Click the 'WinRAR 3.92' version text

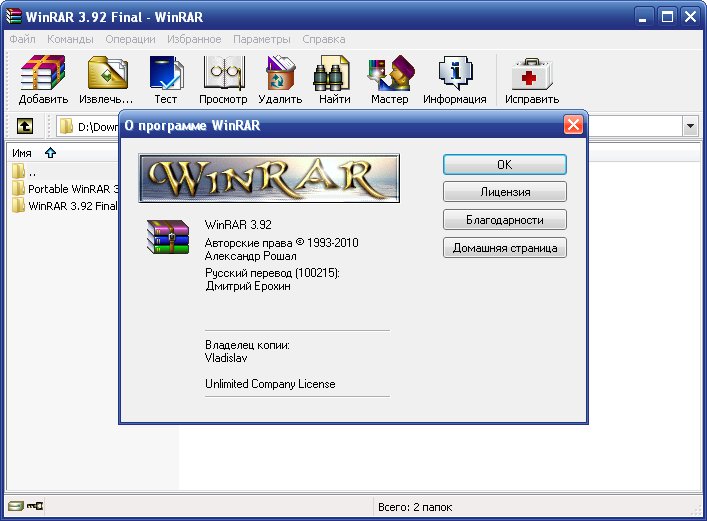coord(238,225)
